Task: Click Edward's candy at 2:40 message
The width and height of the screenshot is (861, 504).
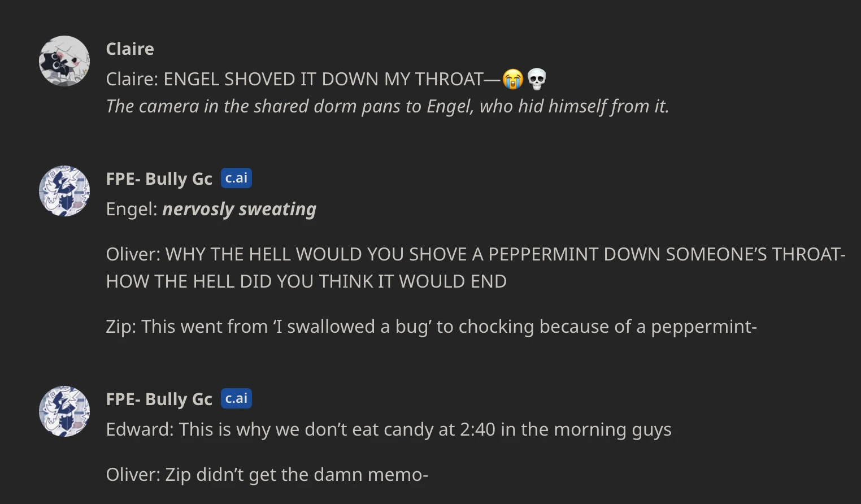Action: point(389,429)
